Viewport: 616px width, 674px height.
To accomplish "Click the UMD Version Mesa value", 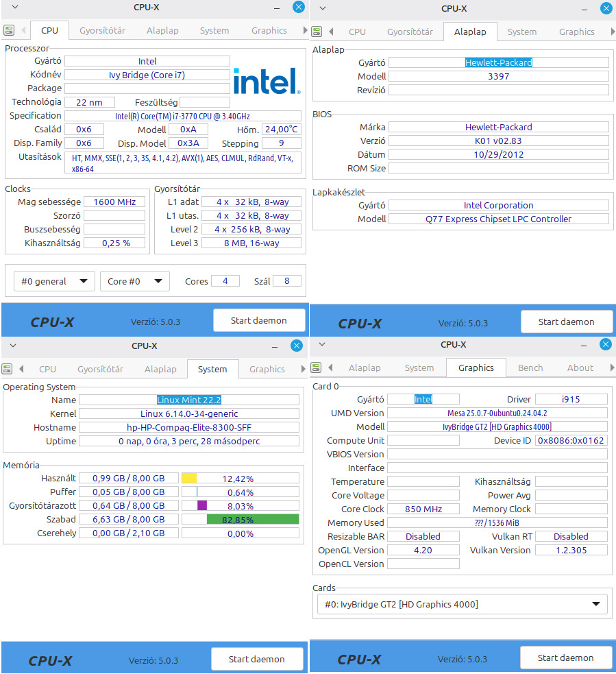I will point(497,413).
